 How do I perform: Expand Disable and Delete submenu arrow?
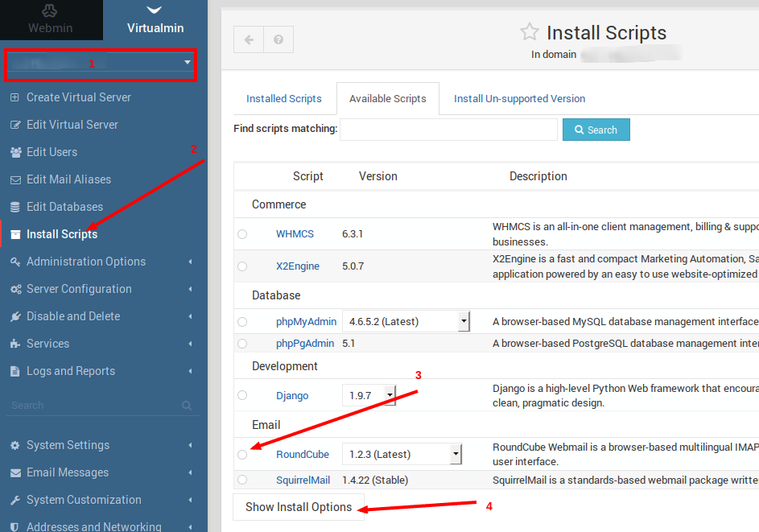tap(190, 316)
